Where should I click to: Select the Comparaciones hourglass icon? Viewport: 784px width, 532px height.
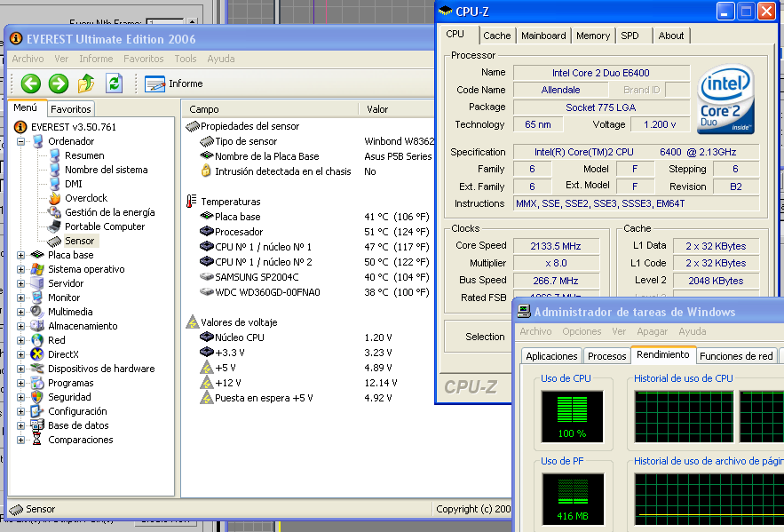37,440
